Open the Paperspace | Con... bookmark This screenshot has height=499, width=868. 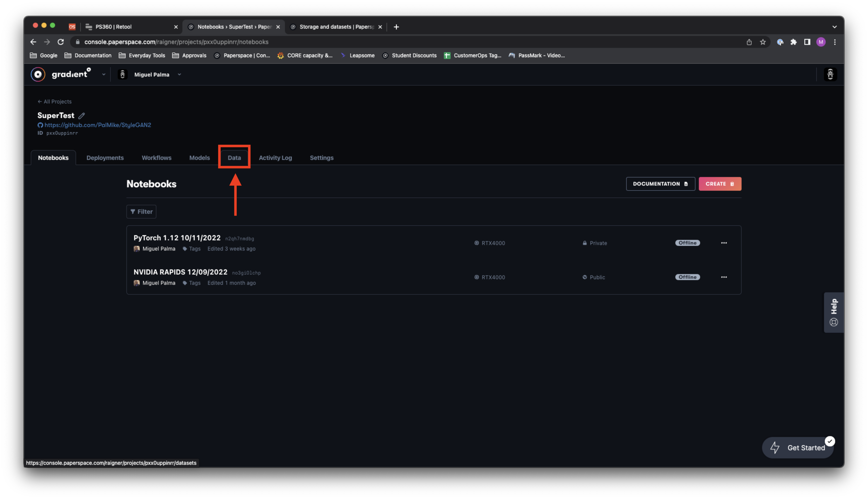click(242, 56)
